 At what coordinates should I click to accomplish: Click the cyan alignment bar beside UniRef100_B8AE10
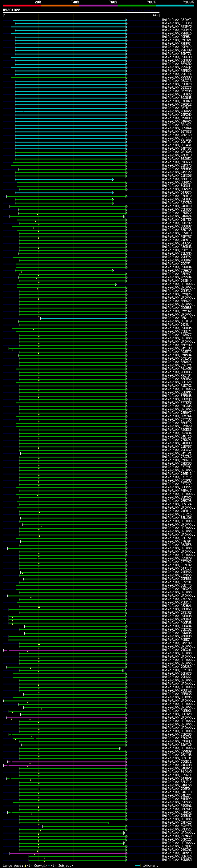pos(65,179)
